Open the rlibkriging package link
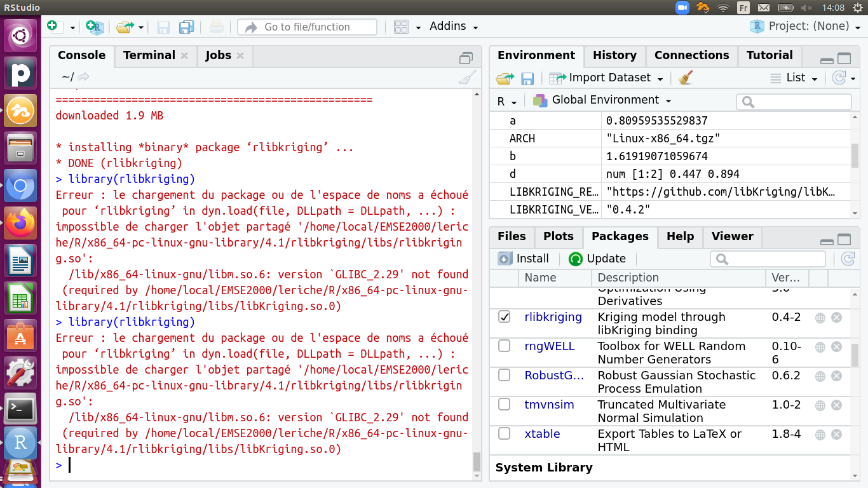The width and height of the screenshot is (868, 488). (553, 317)
